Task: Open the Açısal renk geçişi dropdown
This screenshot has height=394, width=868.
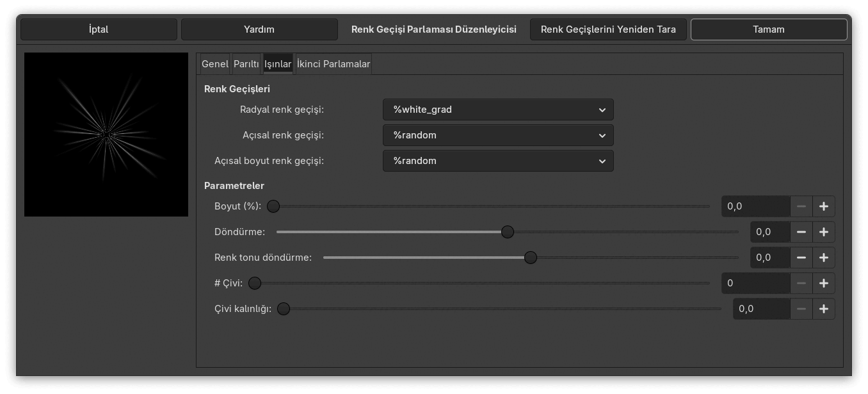Action: (498, 135)
